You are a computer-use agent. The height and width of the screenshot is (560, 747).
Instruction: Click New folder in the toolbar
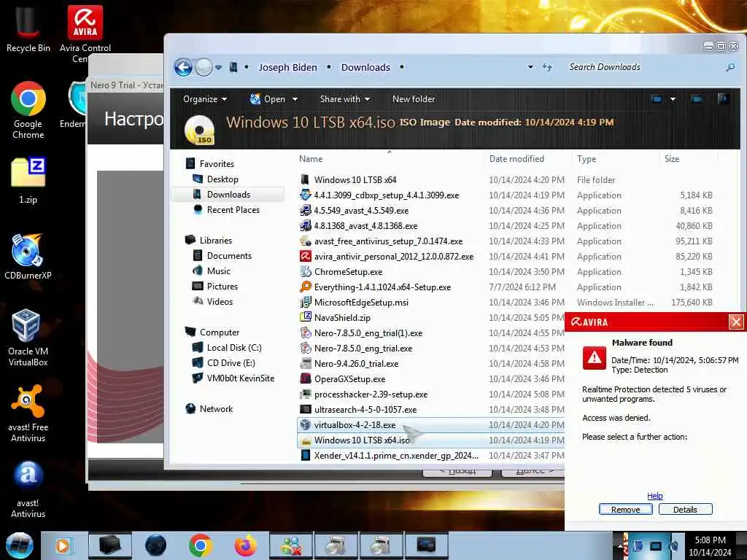(x=414, y=99)
